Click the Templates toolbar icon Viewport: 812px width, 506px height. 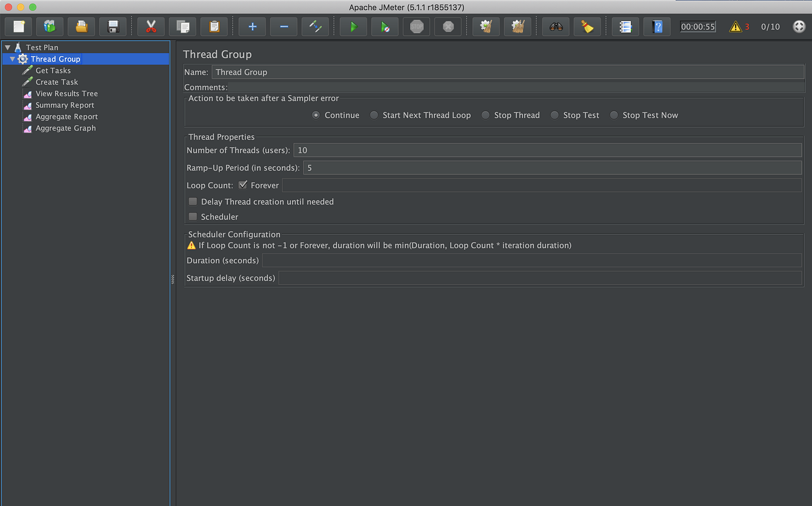coord(49,26)
